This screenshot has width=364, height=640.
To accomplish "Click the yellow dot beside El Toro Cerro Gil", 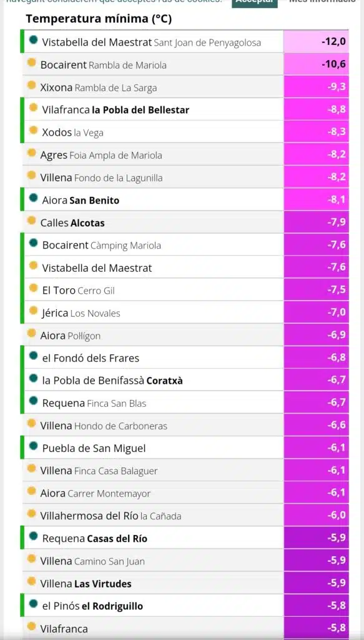I will point(34,289).
